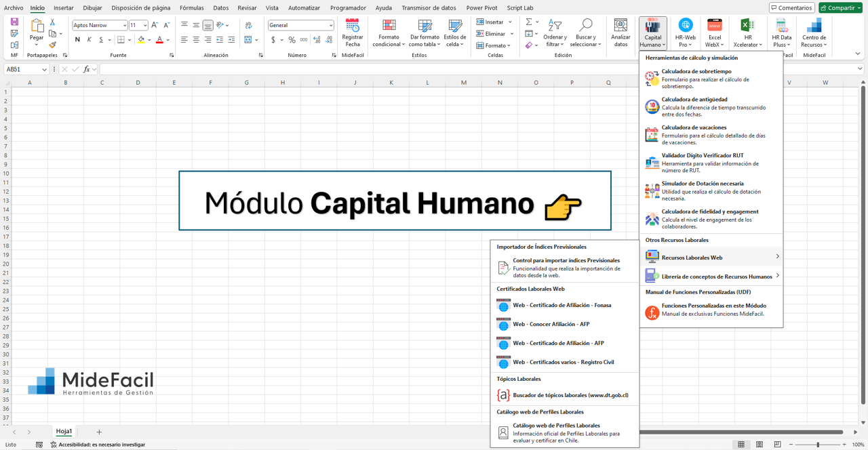Toggle middle vertical alignment
The width and height of the screenshot is (868, 450).
tap(196, 25)
